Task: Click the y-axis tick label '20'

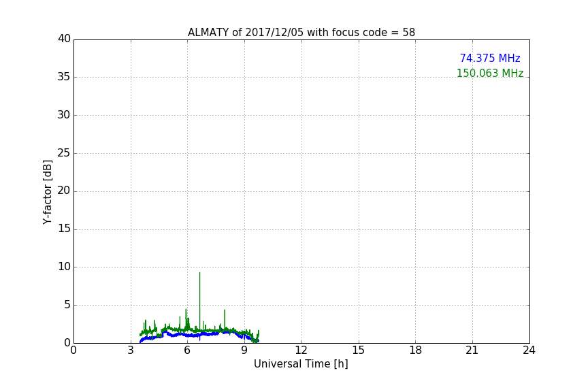Action: pyautogui.click(x=64, y=191)
